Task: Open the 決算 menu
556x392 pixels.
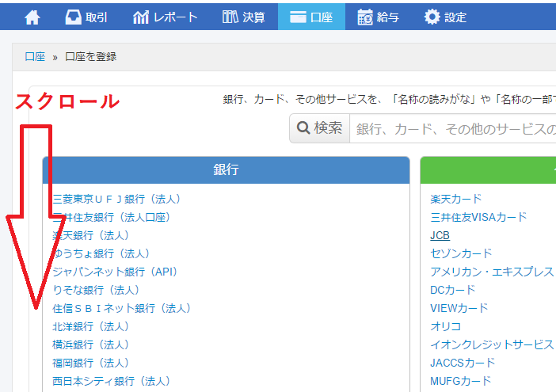Action: [x=244, y=17]
